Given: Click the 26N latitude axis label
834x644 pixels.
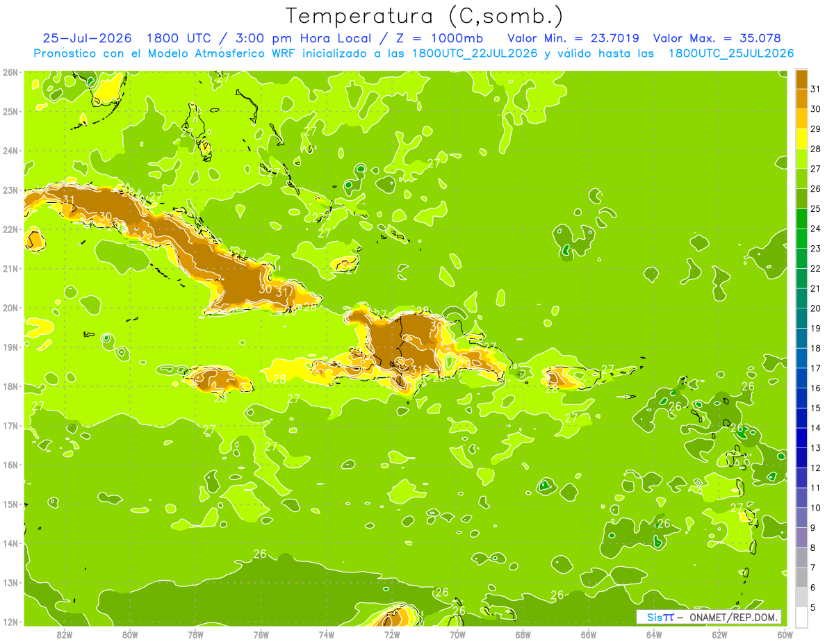Looking at the screenshot, I should tap(10, 72).
